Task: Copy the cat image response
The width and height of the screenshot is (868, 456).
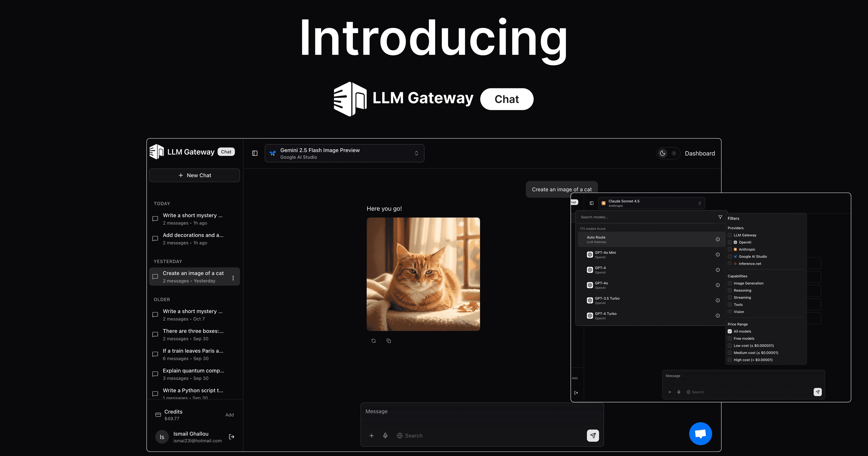Action: pyautogui.click(x=389, y=341)
